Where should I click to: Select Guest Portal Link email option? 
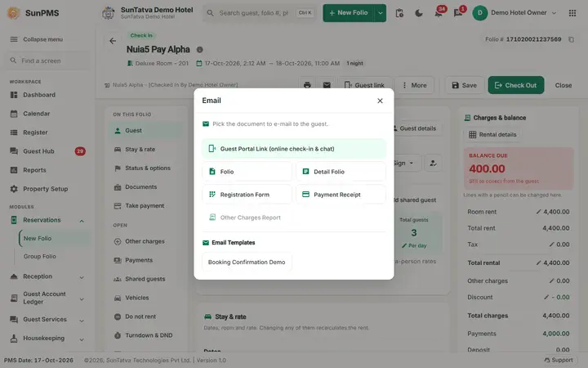pyautogui.click(x=294, y=149)
